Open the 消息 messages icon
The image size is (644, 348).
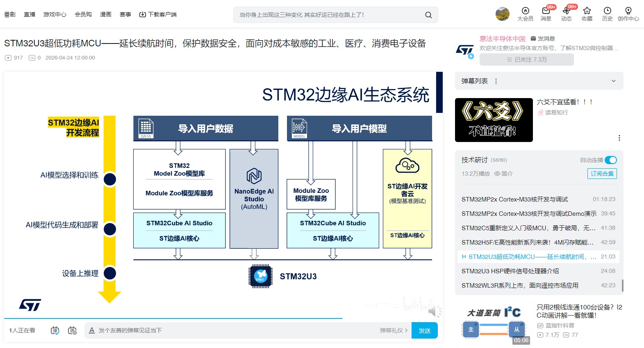546,11
